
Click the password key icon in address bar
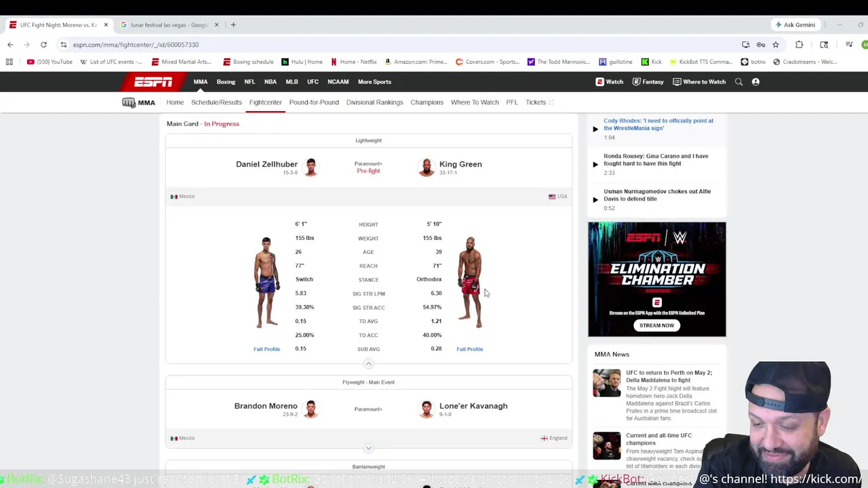coord(761,45)
